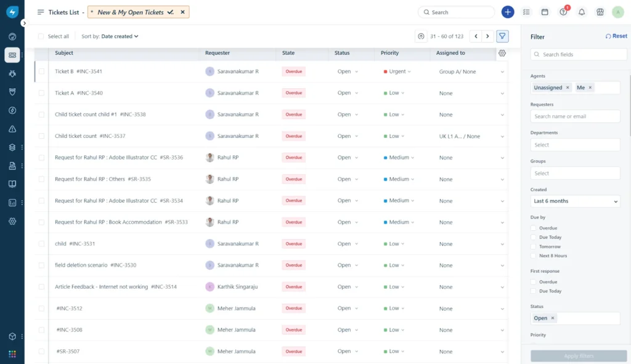Open the Tickets List view menu
This screenshot has height=364, width=631.
coord(41,12)
